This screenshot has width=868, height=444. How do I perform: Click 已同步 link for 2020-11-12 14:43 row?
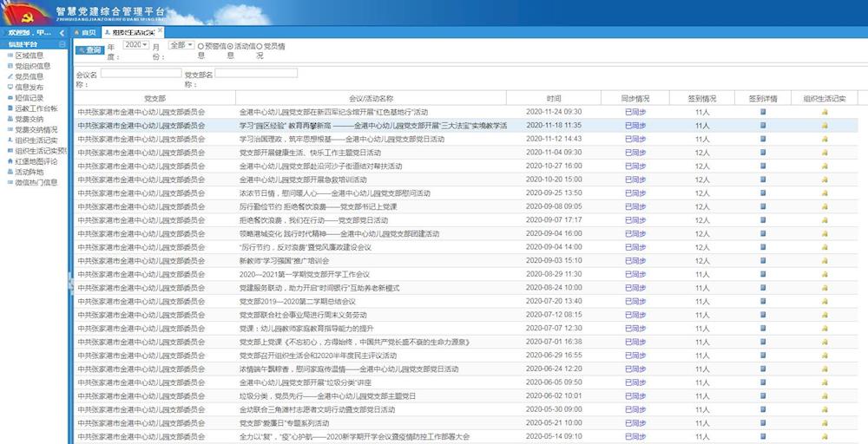click(x=635, y=139)
